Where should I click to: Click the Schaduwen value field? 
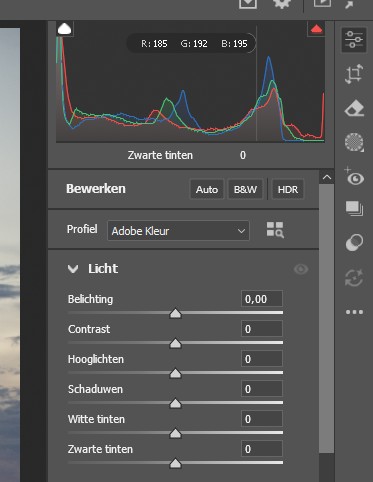pos(262,389)
